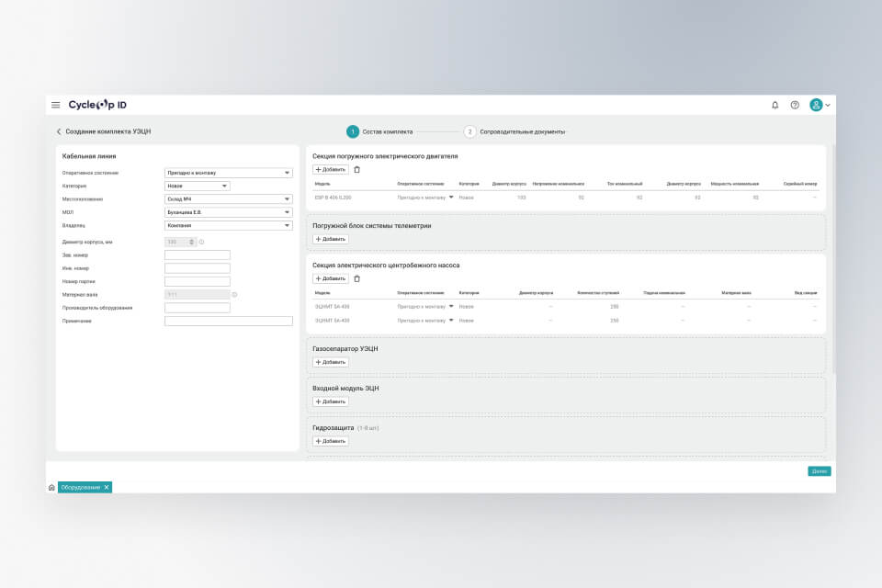Click trash icon in Секция электрического центробежного насоса
Image resolution: width=882 pixels, height=588 pixels.
(x=357, y=278)
